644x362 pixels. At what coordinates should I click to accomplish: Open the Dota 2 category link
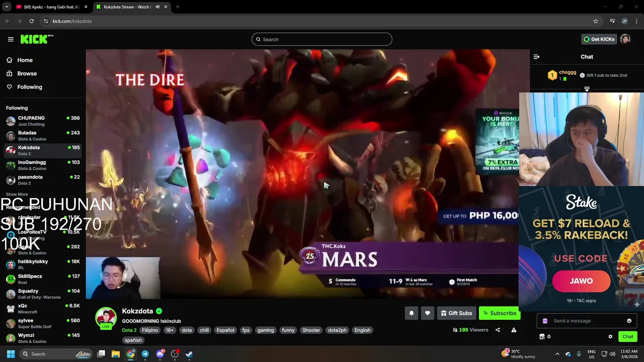[x=129, y=330]
